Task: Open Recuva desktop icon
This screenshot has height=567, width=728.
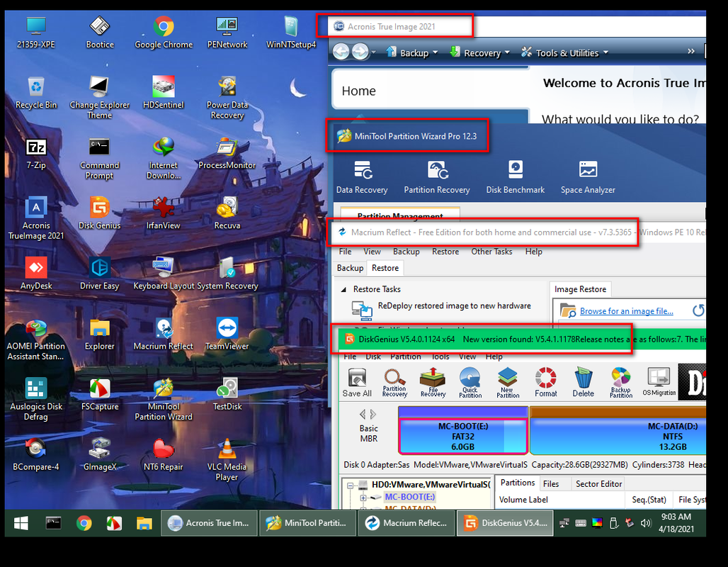Action: click(227, 213)
